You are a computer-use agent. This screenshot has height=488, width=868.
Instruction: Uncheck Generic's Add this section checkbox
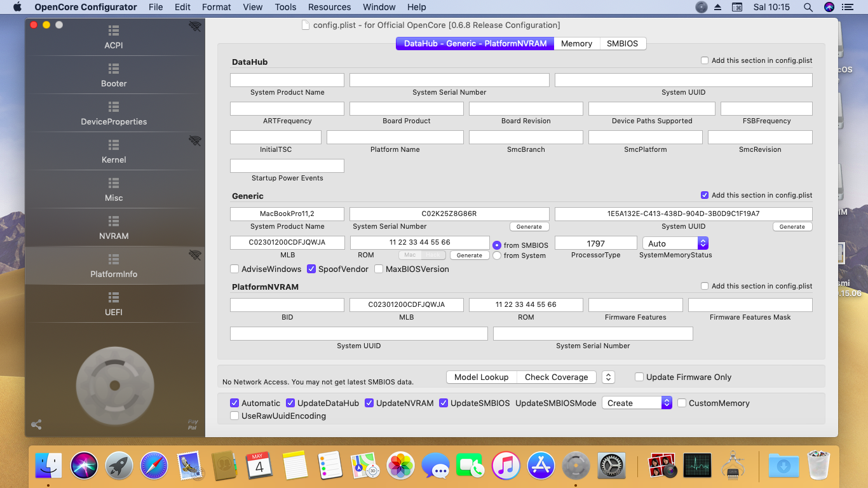pyautogui.click(x=704, y=195)
